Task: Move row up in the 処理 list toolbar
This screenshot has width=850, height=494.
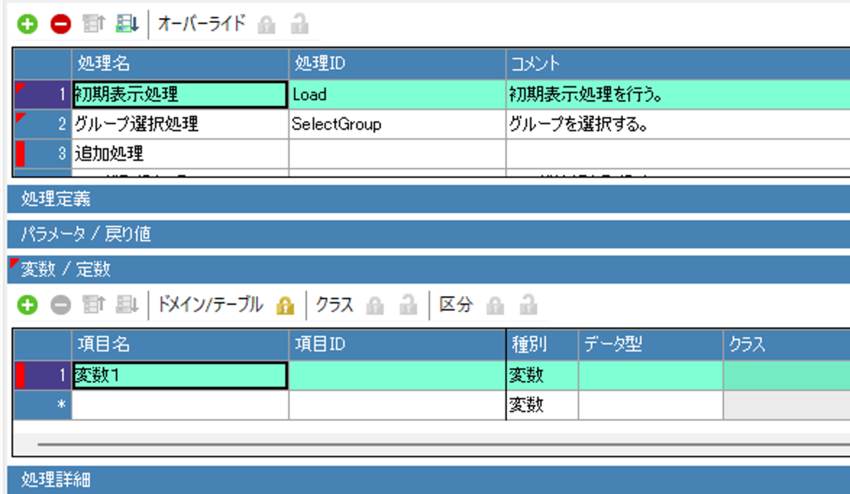Action: click(x=93, y=24)
